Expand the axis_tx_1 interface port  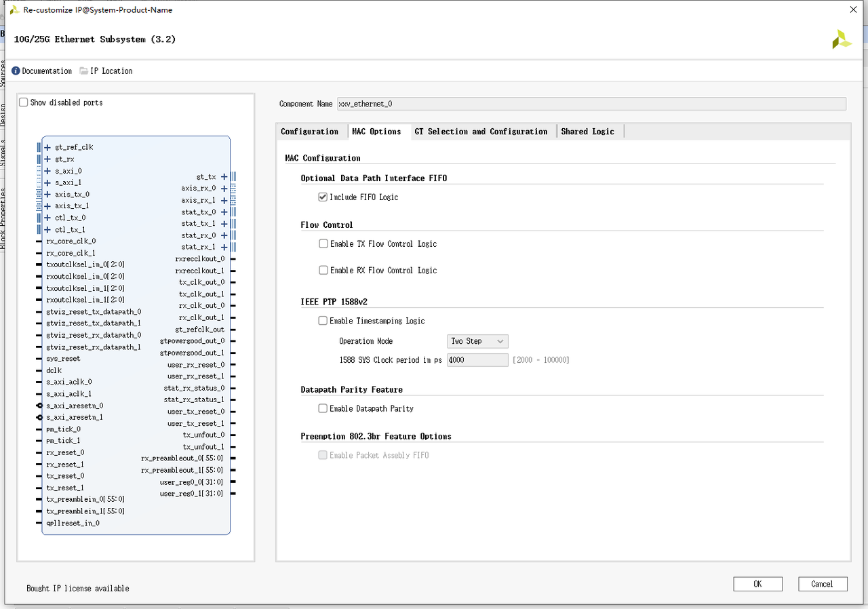pos(47,206)
